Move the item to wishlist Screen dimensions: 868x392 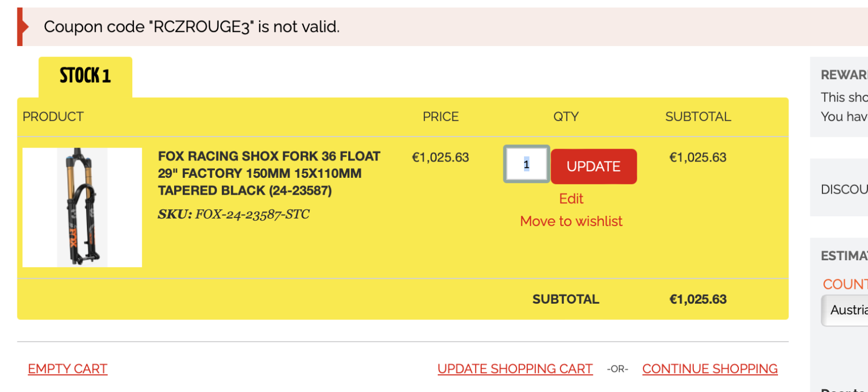(x=571, y=221)
